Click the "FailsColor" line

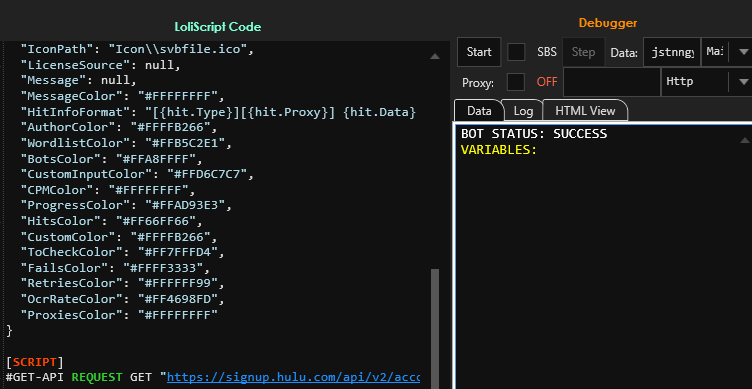115,268
